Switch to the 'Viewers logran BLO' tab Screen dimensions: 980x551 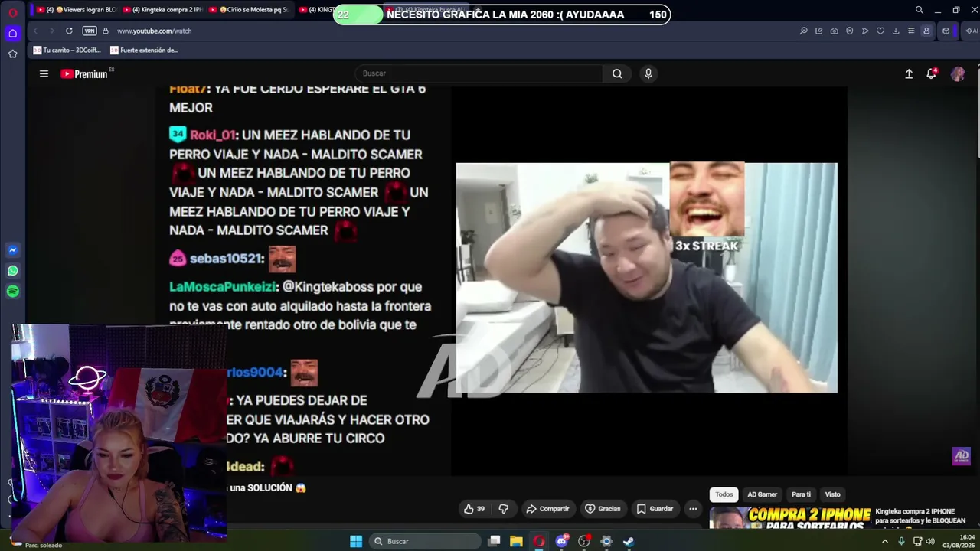tap(77, 10)
